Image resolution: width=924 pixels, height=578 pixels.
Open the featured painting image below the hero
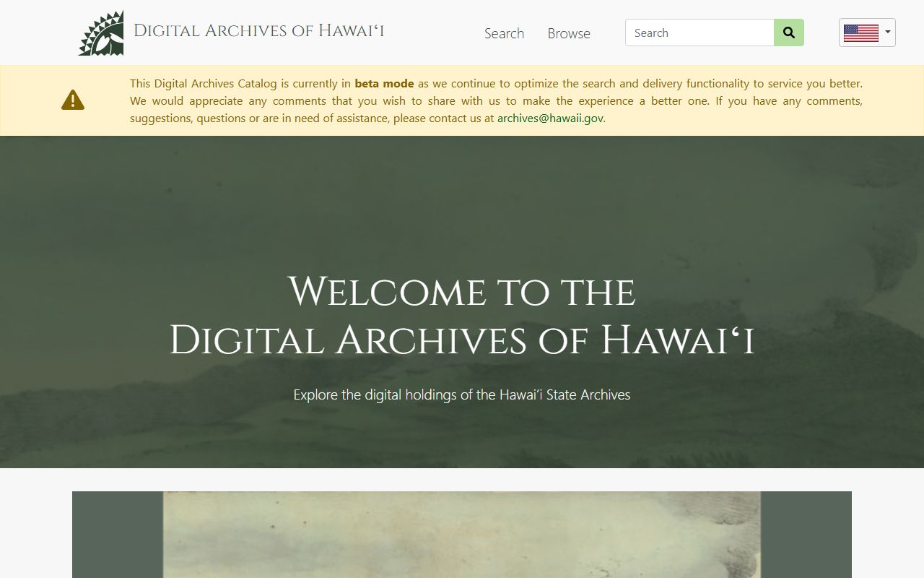(462, 535)
